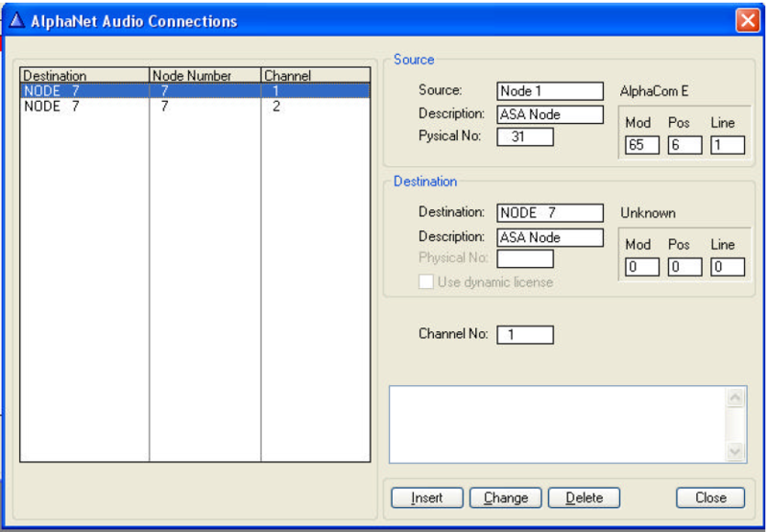
Task: Click the Source Line field showing 1
Action: click(x=728, y=145)
